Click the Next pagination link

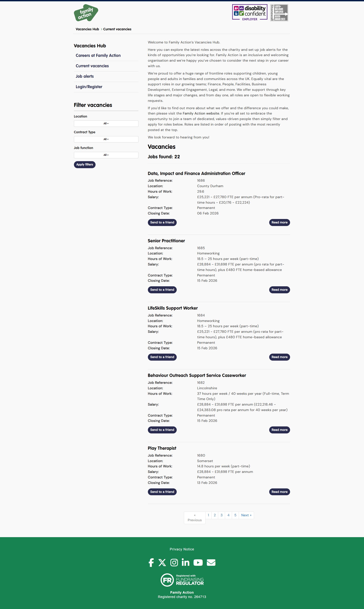246,515
